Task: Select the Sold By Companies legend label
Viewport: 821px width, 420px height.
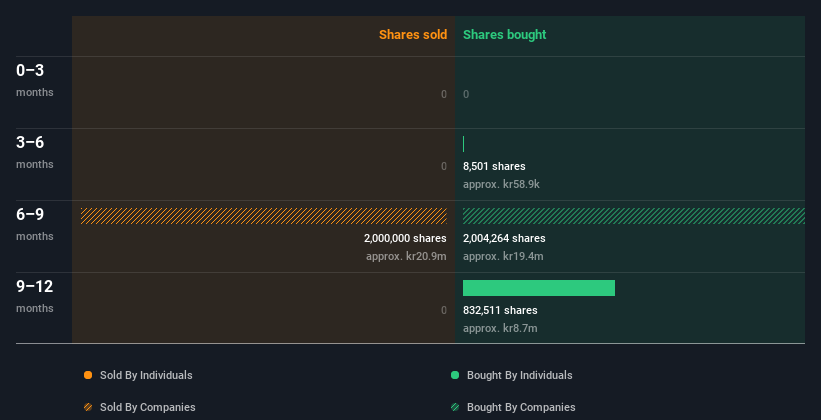Action: pyautogui.click(x=148, y=407)
